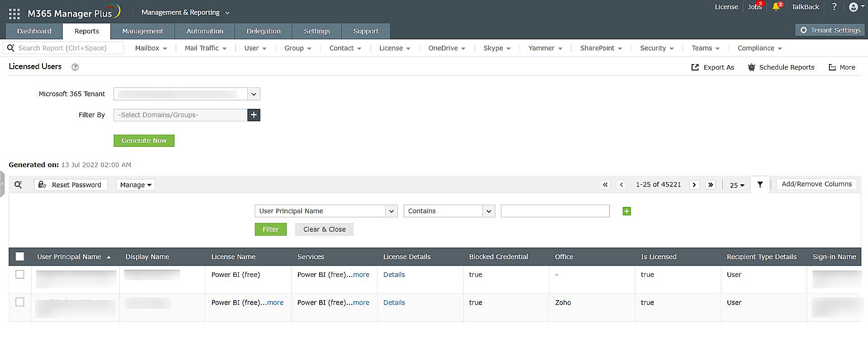Check the second row's checkbox
868x342 pixels.
coord(20,302)
